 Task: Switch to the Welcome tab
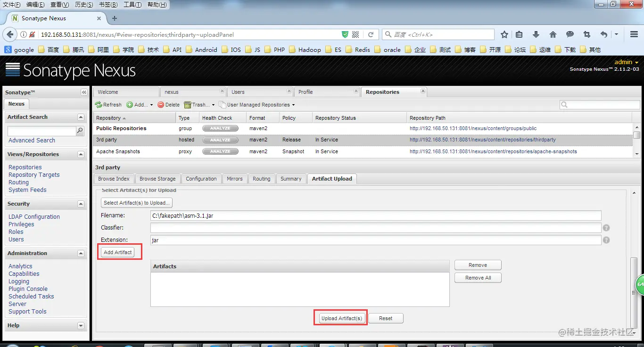point(126,92)
